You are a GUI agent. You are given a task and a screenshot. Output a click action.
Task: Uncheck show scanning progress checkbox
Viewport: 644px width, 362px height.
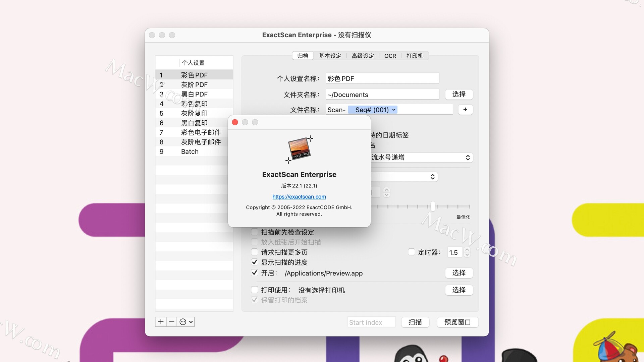click(x=255, y=262)
